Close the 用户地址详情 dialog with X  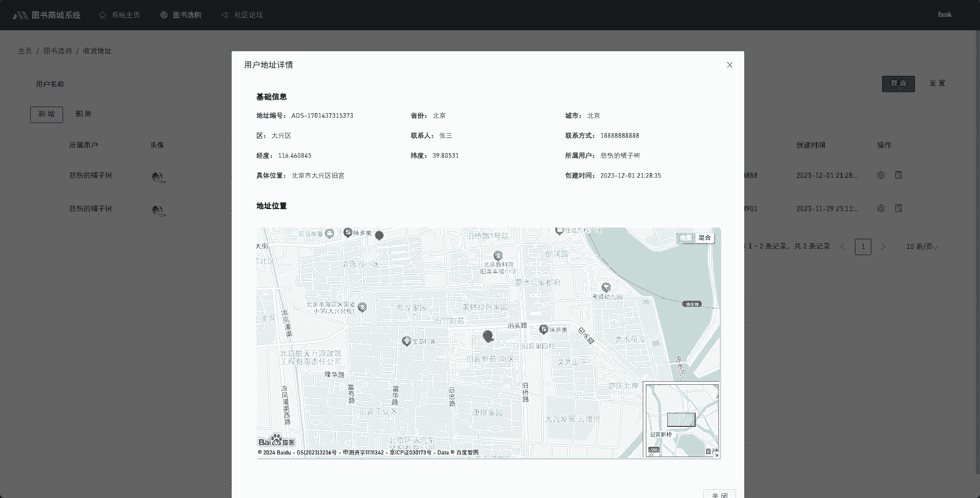pyautogui.click(x=729, y=65)
